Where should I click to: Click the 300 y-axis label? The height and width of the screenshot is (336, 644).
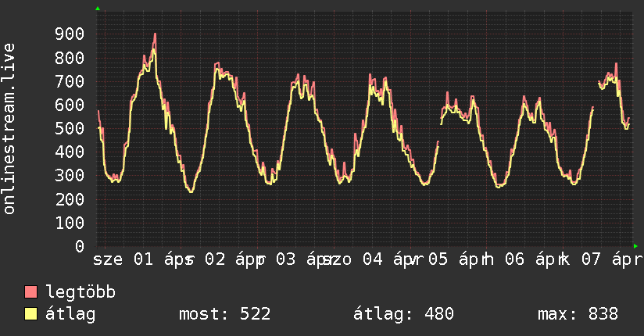[70, 175]
